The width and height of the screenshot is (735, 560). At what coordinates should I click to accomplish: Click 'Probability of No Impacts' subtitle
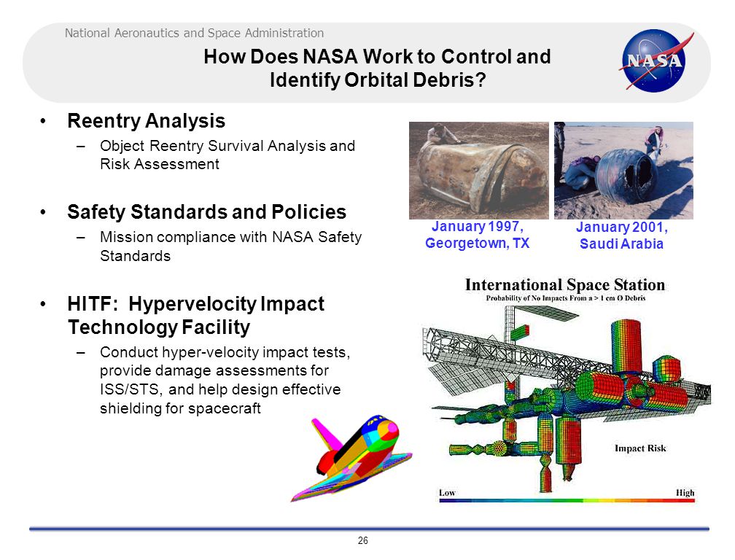(566, 298)
